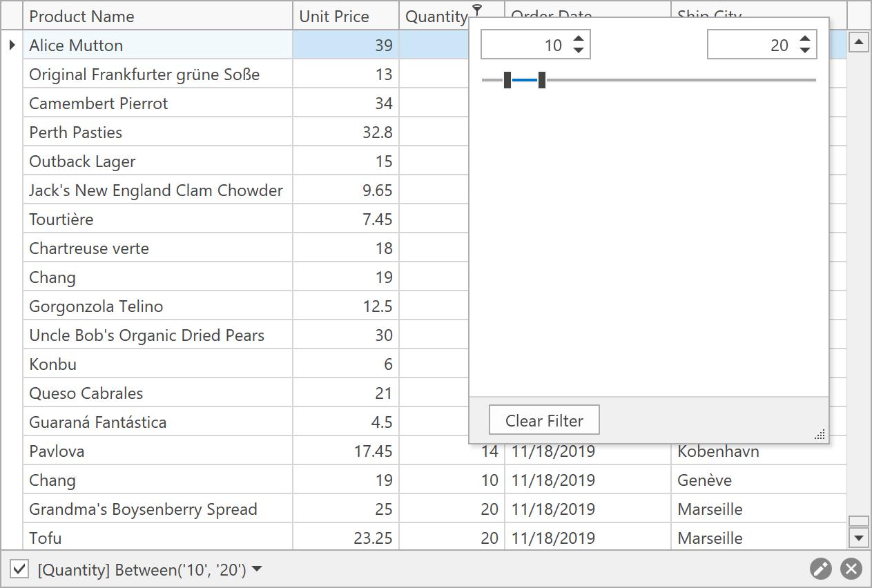The image size is (872, 588).
Task: Click the right range slider handle
Action: pos(542,80)
